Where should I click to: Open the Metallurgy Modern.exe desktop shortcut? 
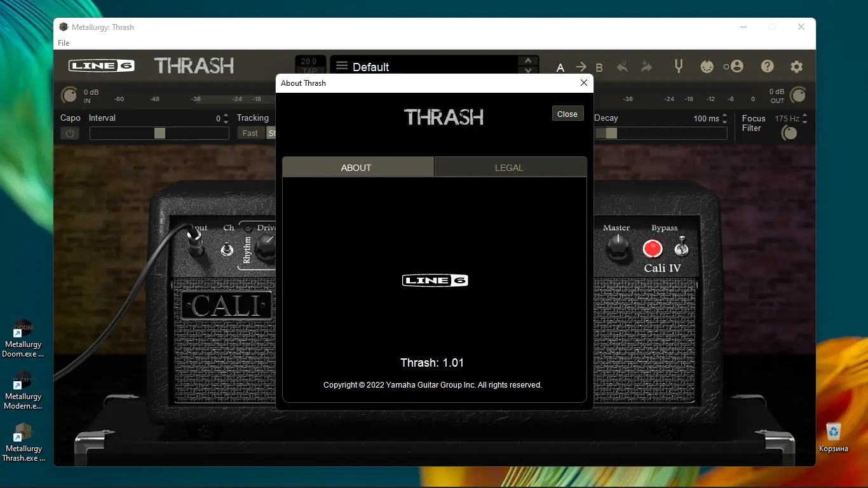(24, 390)
